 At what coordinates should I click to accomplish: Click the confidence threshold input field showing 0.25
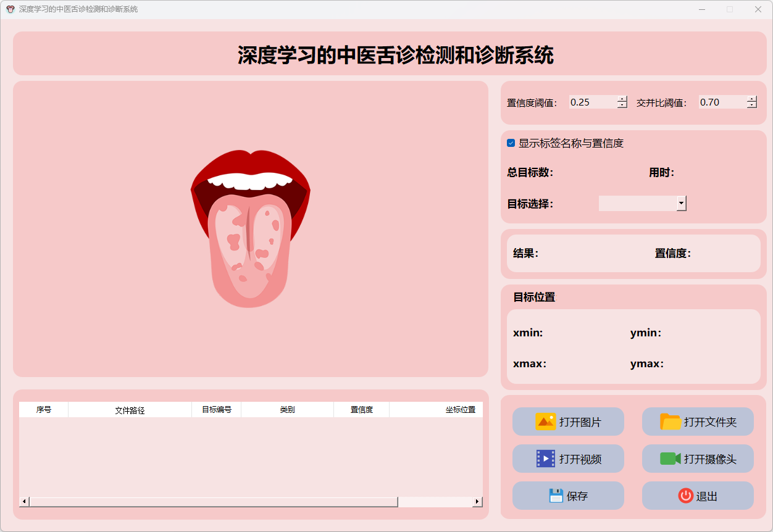[592, 102]
